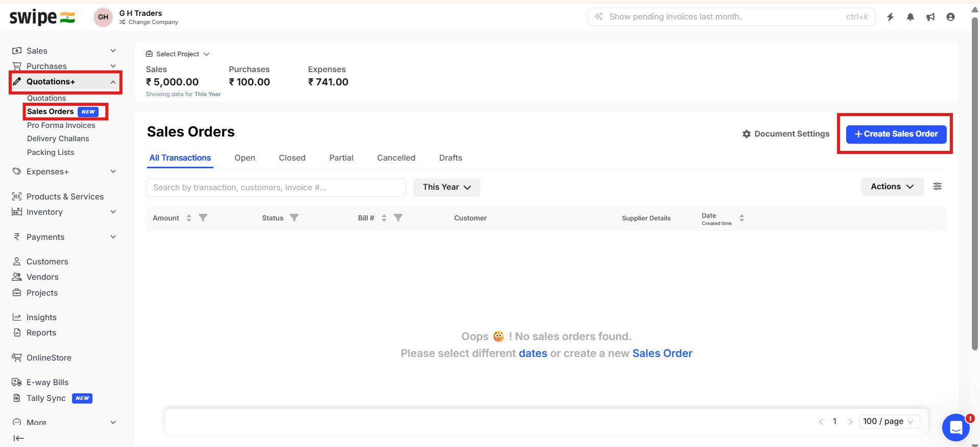Switch to the Cancelled tab

pyautogui.click(x=396, y=158)
